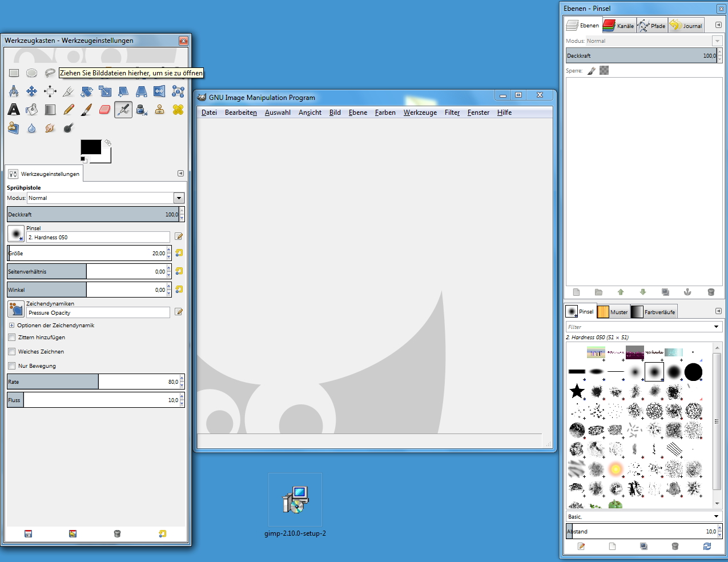Switch to the Farbverläufe tab

point(653,312)
